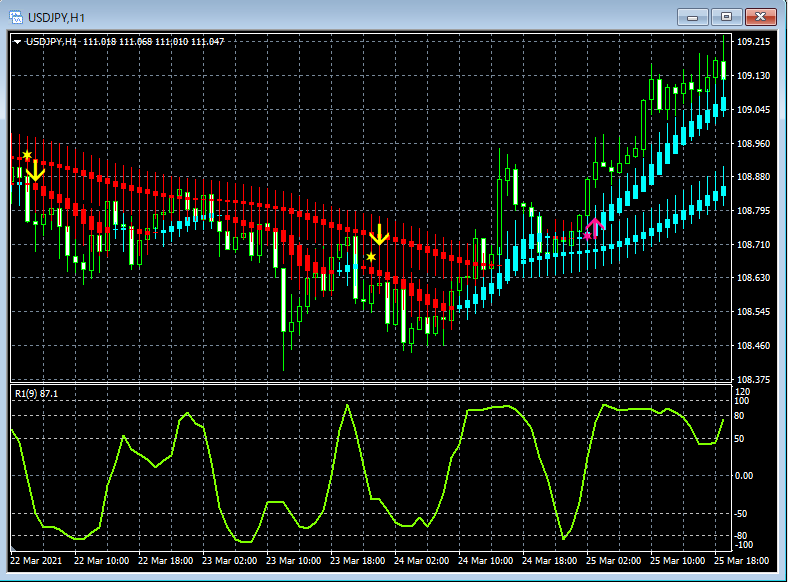Click the R1(9) 87.1 indicator label
This screenshot has height=582, width=789.
point(36,394)
